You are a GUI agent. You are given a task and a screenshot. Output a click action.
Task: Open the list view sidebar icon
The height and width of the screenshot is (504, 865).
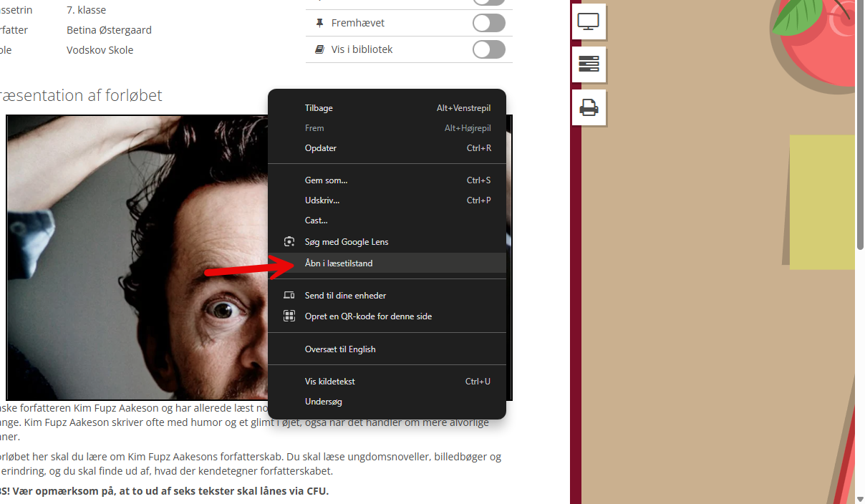click(x=589, y=64)
